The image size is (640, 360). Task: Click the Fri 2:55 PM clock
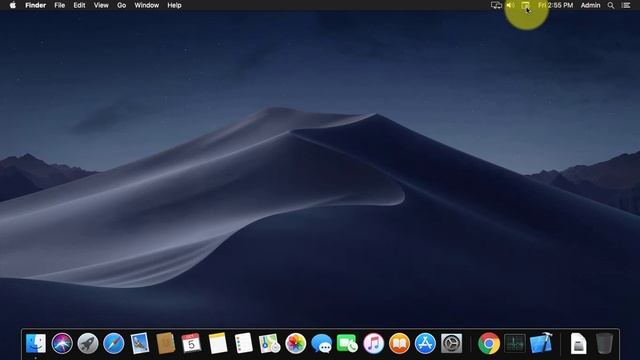click(556, 5)
